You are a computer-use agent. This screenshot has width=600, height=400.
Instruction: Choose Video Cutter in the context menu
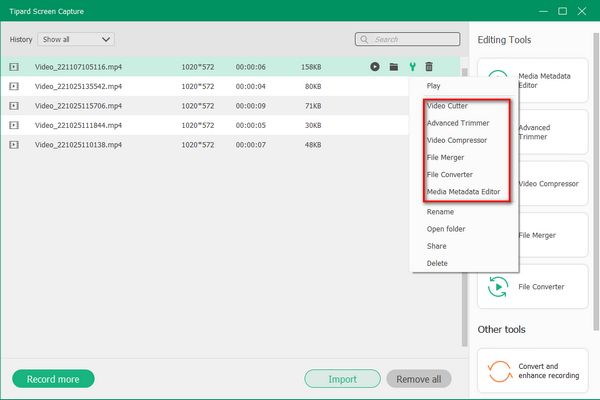(447, 106)
